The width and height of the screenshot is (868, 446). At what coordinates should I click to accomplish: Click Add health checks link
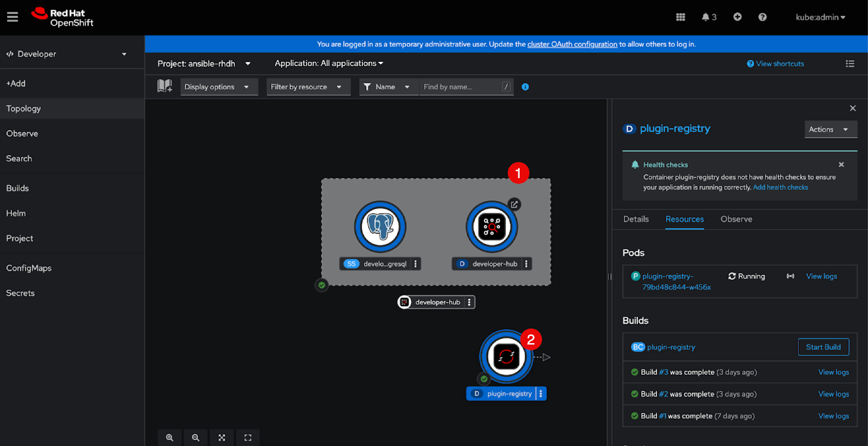click(781, 188)
